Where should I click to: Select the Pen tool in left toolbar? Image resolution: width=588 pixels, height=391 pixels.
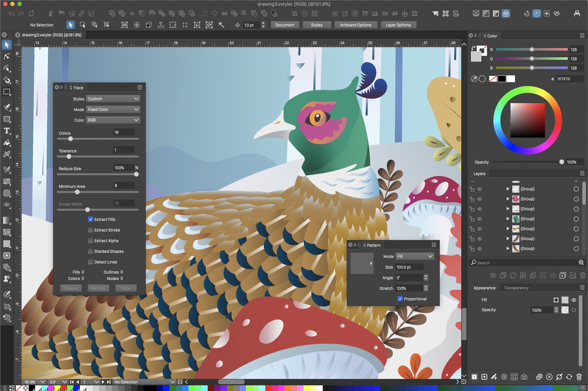tap(7, 107)
